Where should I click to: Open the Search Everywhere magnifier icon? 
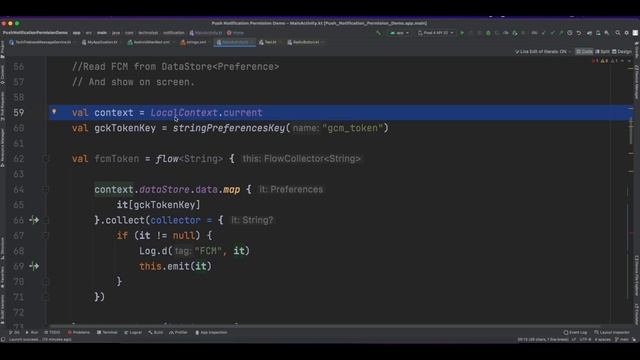click(618, 33)
